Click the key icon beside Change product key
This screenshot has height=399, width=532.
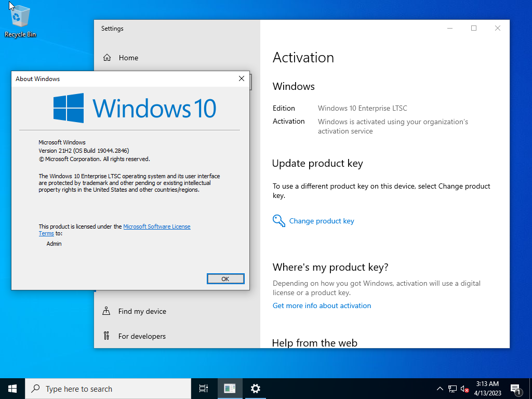tap(278, 221)
